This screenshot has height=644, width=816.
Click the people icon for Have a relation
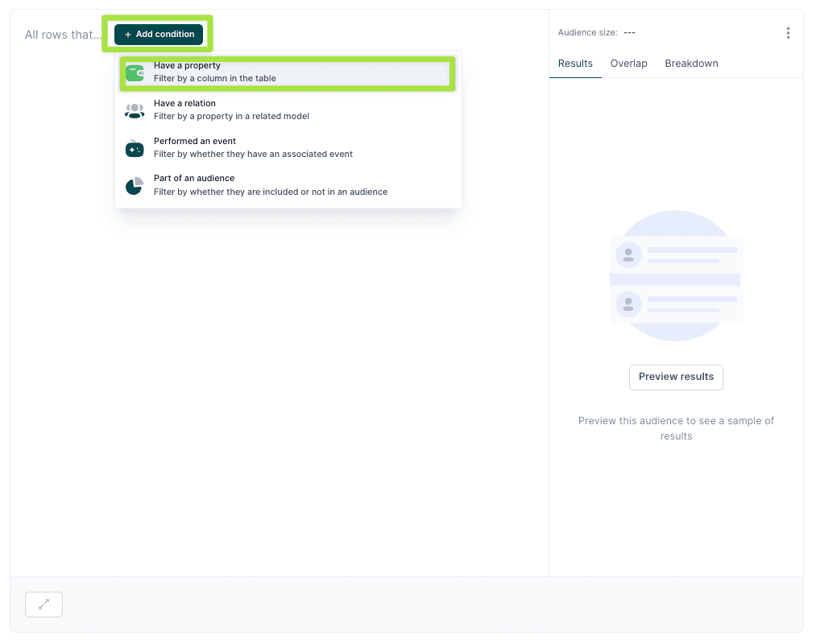[x=135, y=110]
